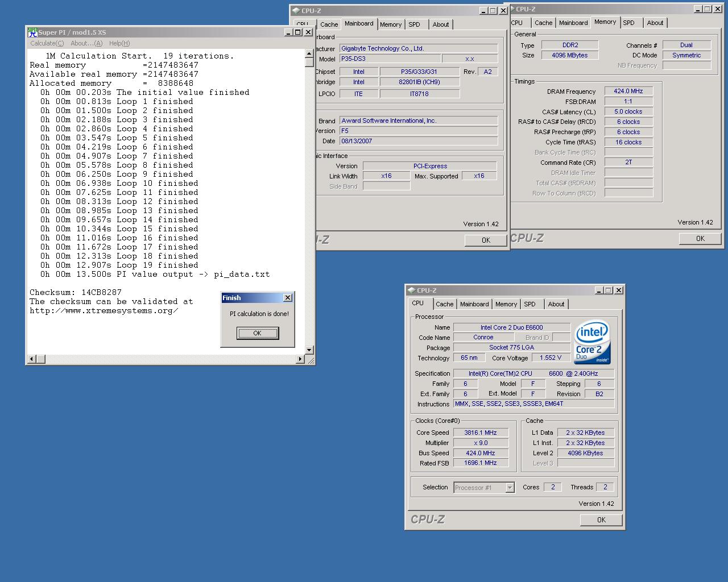
Task: Click the mainboard Model field P35-DS3
Action: pos(390,59)
